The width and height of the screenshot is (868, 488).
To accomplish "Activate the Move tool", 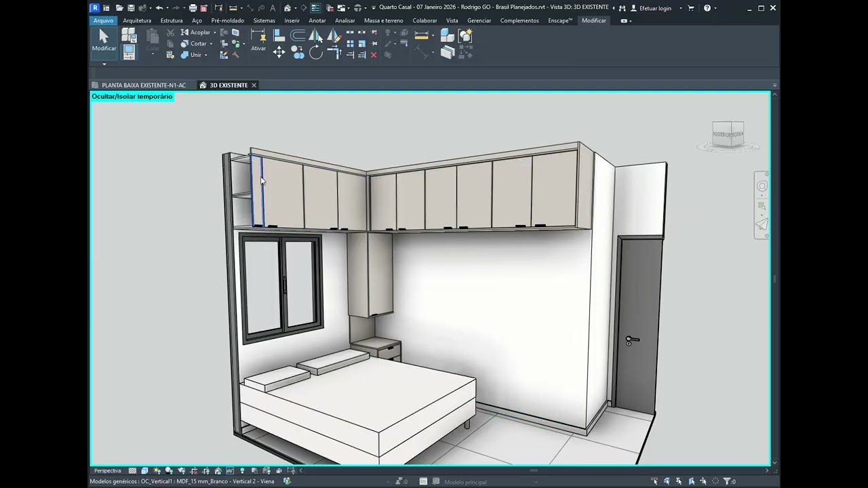I will [279, 52].
